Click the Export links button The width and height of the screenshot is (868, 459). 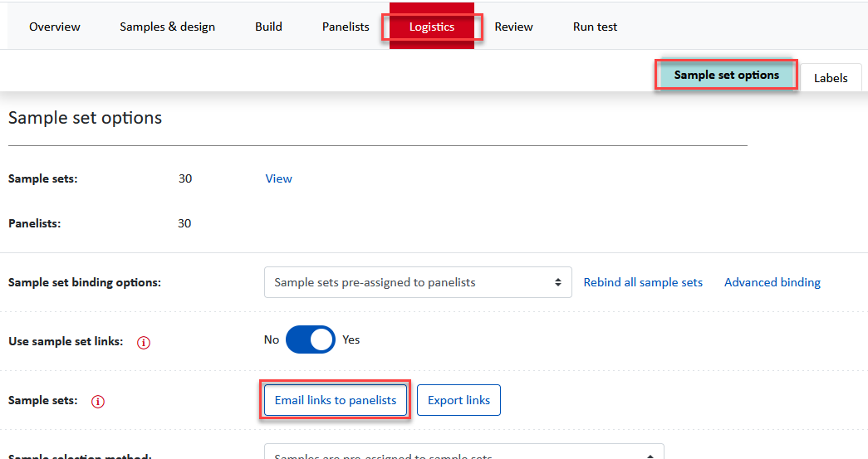(x=459, y=400)
